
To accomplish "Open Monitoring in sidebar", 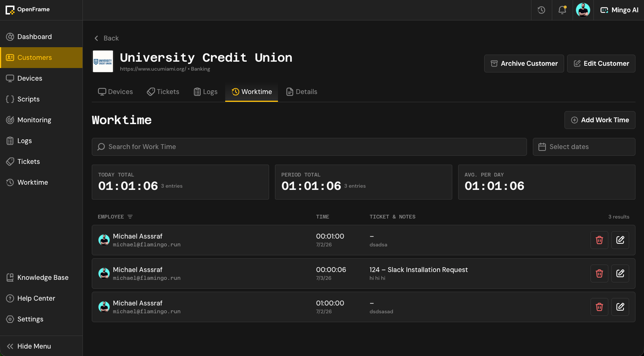I will tap(41, 120).
